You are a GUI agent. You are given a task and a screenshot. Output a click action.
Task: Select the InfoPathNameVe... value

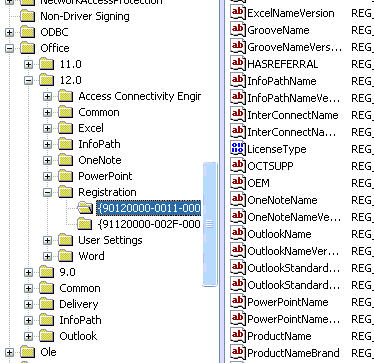pyautogui.click(x=294, y=98)
